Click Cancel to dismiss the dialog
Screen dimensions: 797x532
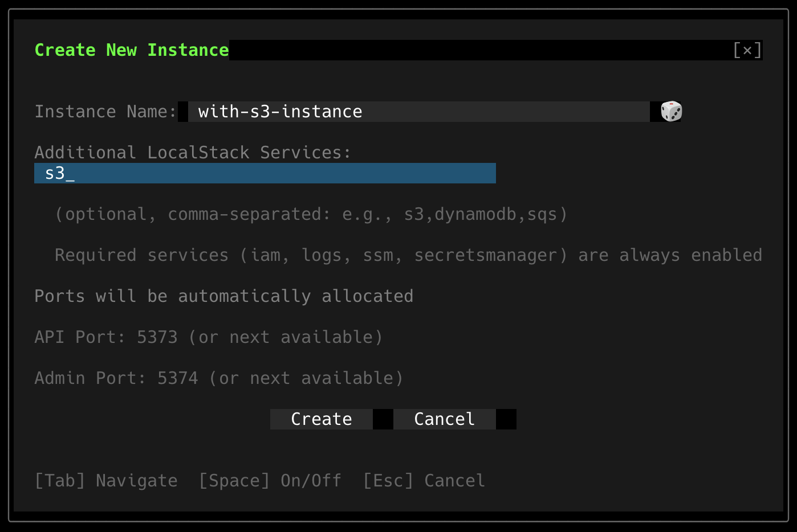(444, 419)
